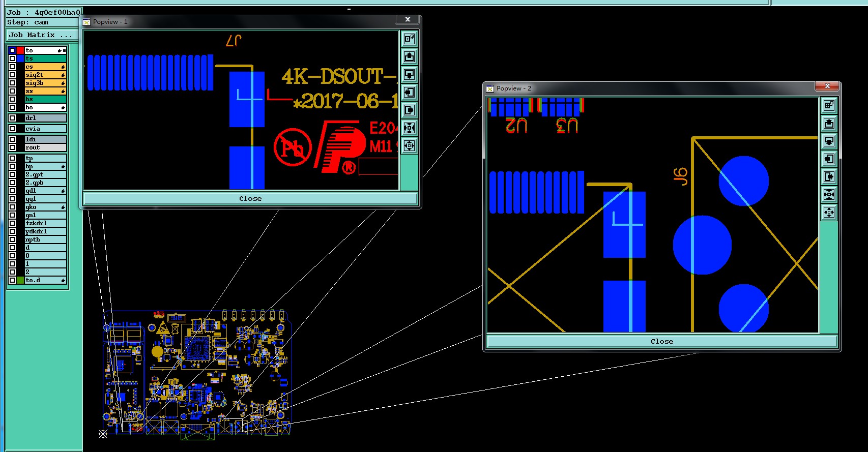This screenshot has width=868, height=452.
Task: Enable the checkbox for layer 'cvia'
Action: [x=12, y=129]
